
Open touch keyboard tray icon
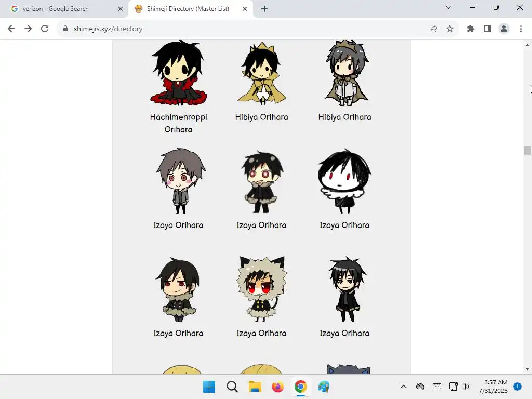coord(436,387)
